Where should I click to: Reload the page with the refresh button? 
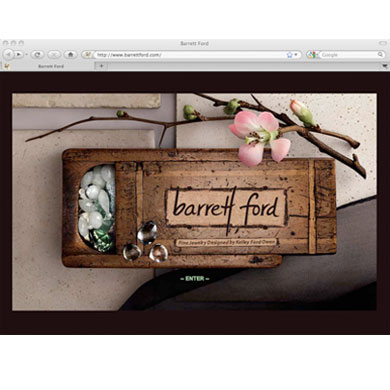(37, 54)
